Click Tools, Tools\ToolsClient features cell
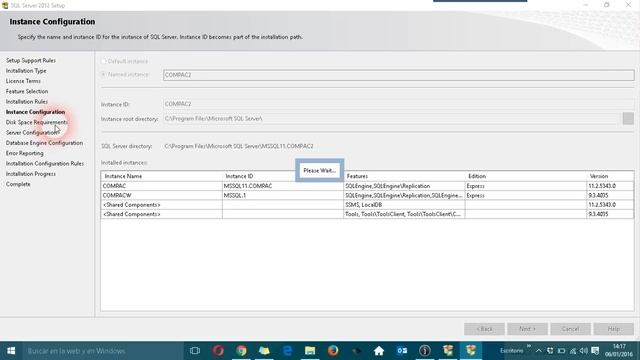Screen dimensions: 640x360 [x=403, y=214]
